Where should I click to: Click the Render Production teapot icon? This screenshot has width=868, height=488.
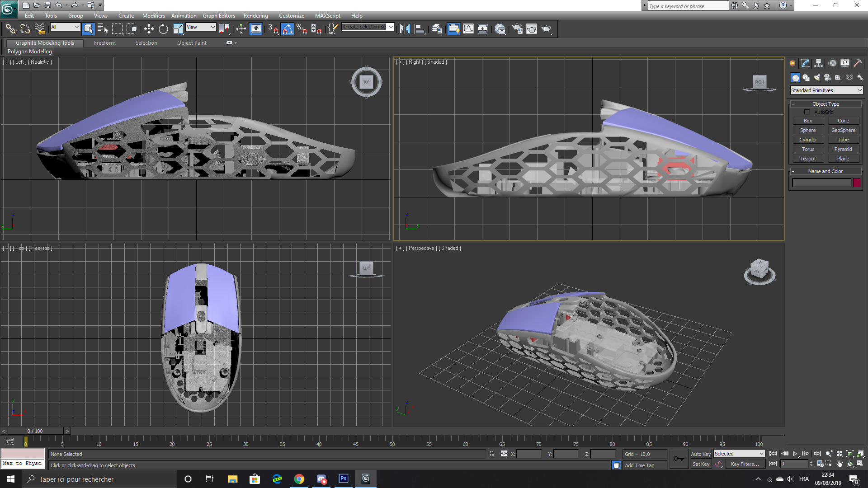pyautogui.click(x=547, y=29)
